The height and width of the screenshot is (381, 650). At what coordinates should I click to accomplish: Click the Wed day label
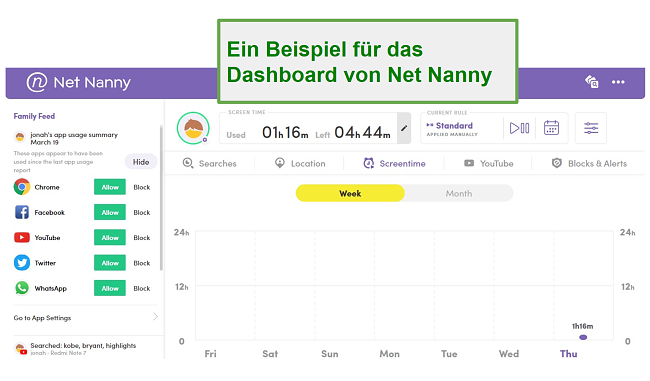pos(509,354)
